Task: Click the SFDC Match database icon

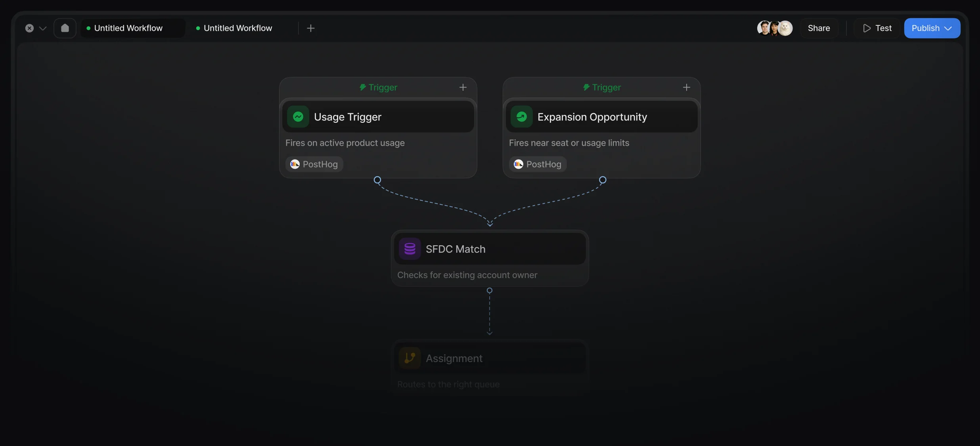Action: point(410,249)
